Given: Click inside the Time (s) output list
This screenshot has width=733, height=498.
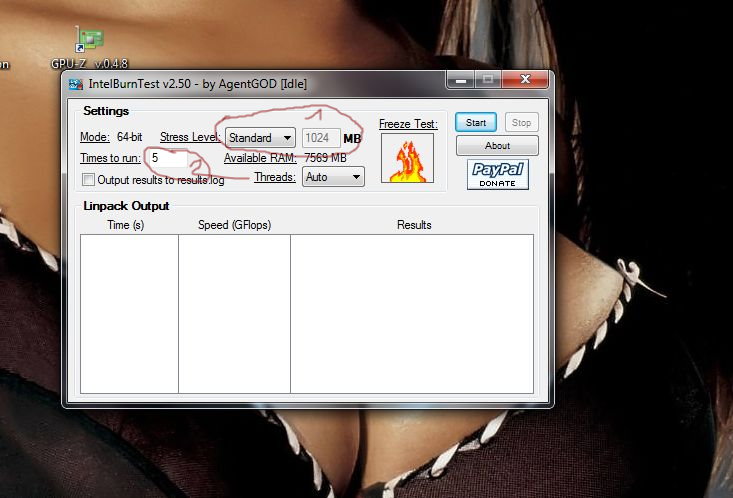Looking at the screenshot, I should click(129, 314).
